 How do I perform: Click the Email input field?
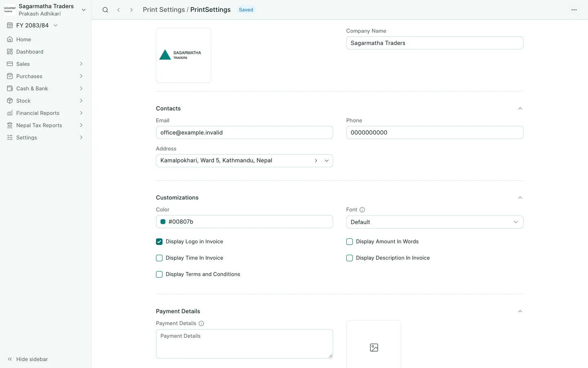pyautogui.click(x=244, y=132)
